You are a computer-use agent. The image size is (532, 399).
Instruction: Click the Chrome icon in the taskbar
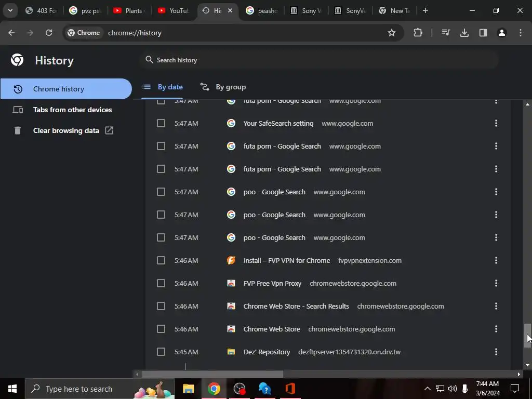tap(214, 389)
